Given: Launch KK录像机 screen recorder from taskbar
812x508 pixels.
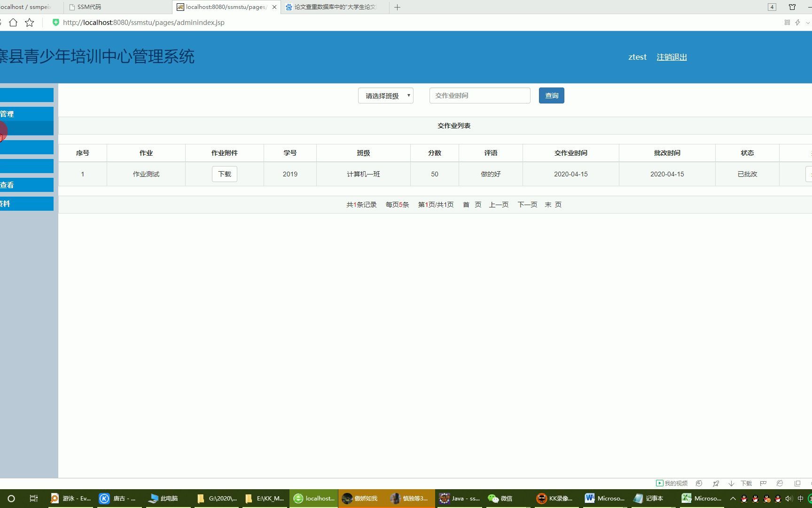Looking at the screenshot, I should pyautogui.click(x=554, y=498).
